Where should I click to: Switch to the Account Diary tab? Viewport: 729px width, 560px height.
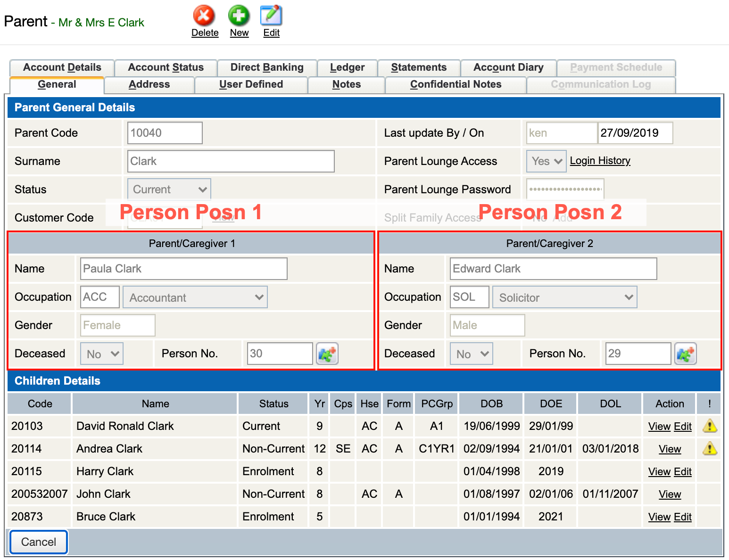[x=508, y=67]
